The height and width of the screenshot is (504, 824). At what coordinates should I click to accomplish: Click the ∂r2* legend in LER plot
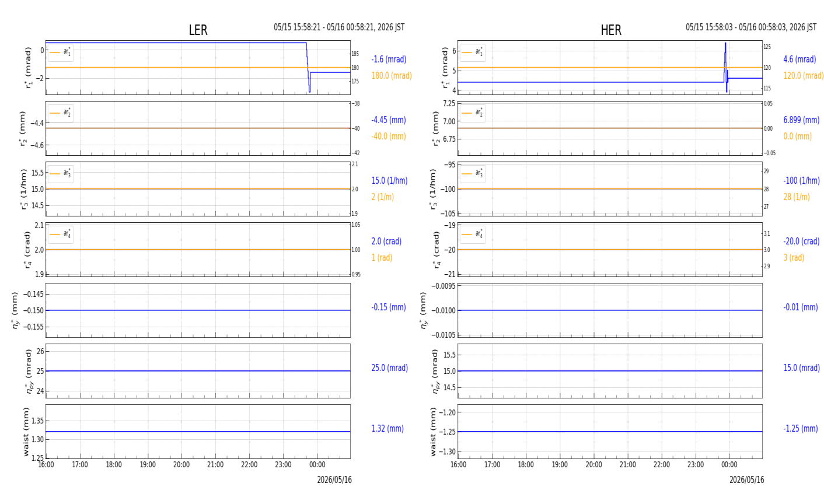pyautogui.click(x=61, y=113)
